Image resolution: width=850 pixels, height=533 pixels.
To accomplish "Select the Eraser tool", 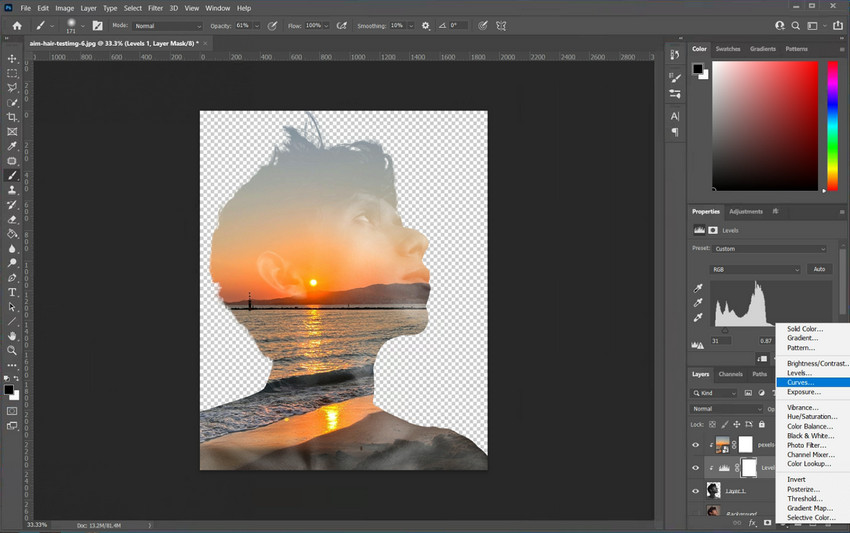I will click(x=12, y=220).
